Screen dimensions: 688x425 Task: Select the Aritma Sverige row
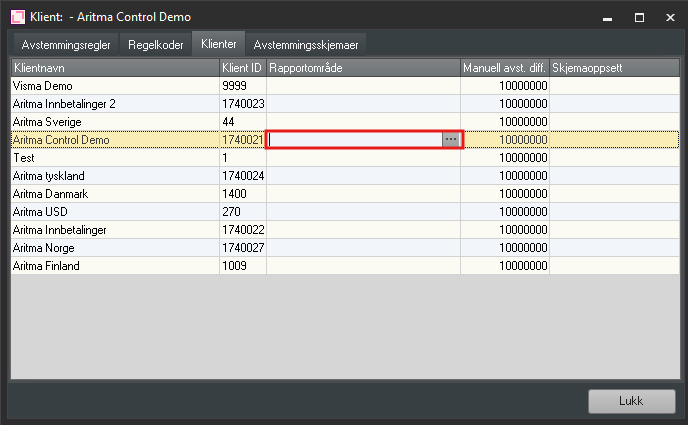point(114,122)
